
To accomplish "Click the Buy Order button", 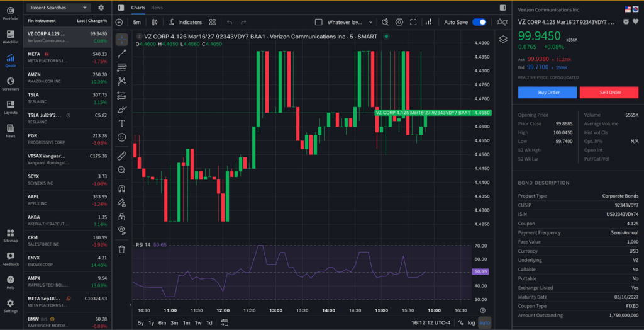I will 548,93.
